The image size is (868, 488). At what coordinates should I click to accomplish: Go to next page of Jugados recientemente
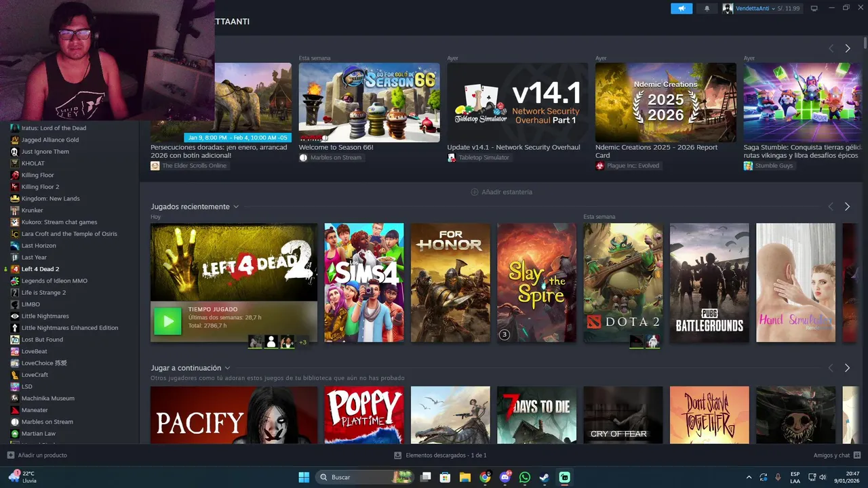coord(847,207)
